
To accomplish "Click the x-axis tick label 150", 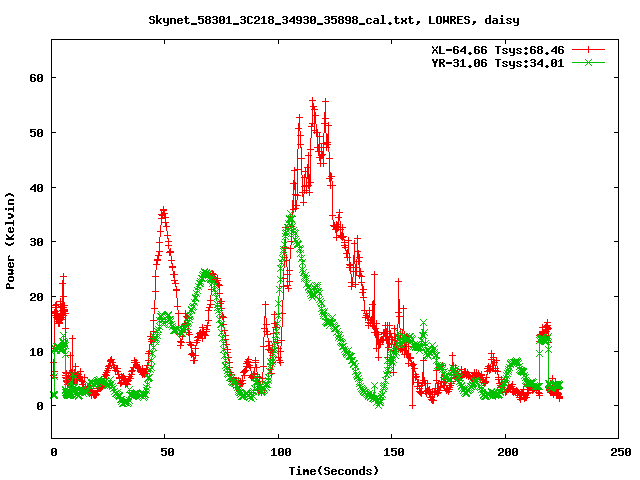I will click(394, 452).
